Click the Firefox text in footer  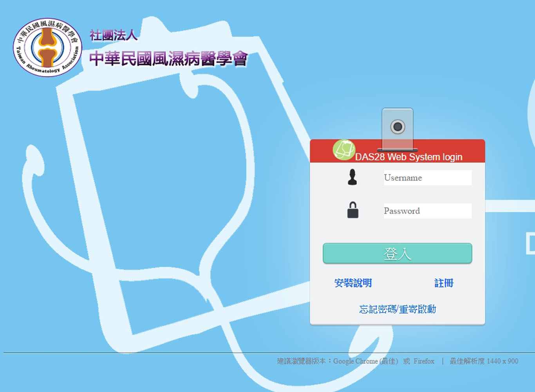click(424, 361)
